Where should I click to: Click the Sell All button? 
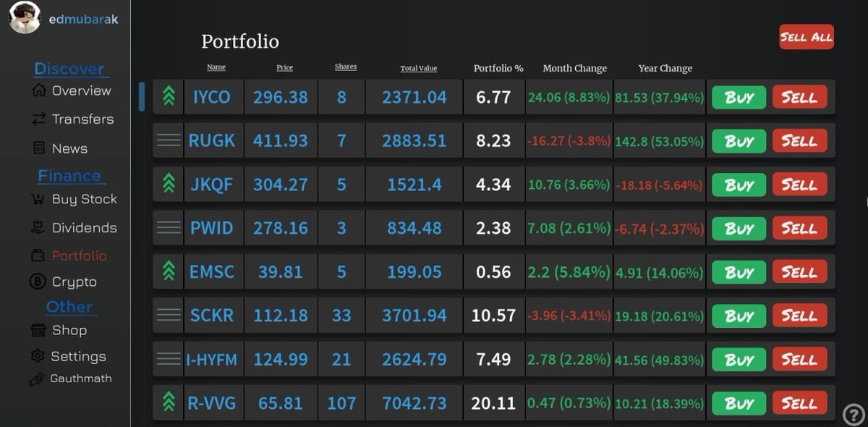(x=807, y=37)
